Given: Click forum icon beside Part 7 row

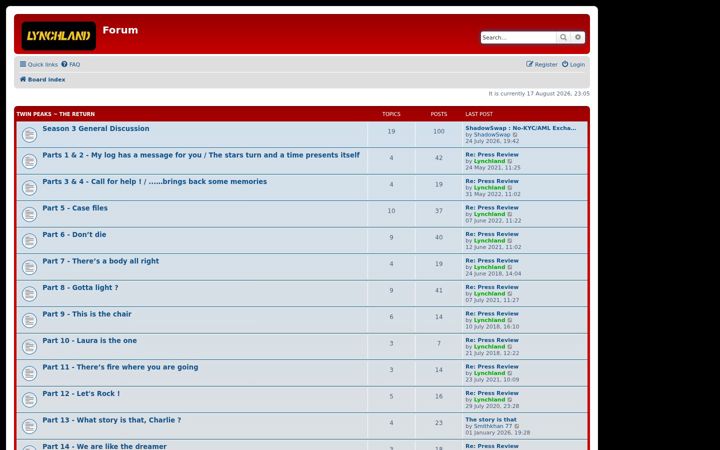Looking at the screenshot, I should (29, 267).
